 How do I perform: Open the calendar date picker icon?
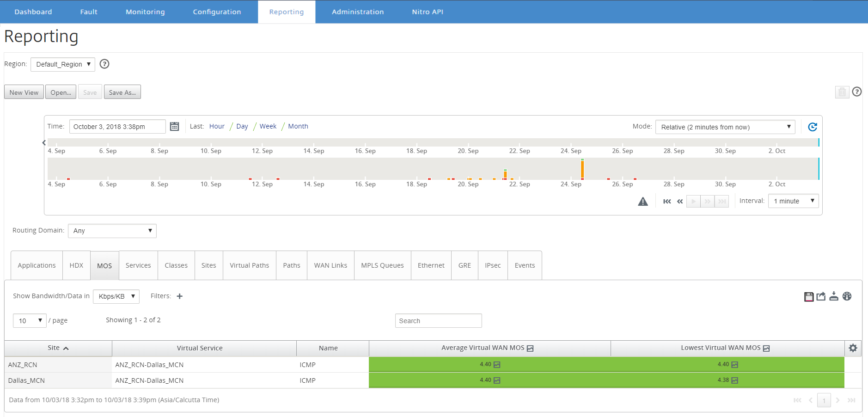pos(174,127)
